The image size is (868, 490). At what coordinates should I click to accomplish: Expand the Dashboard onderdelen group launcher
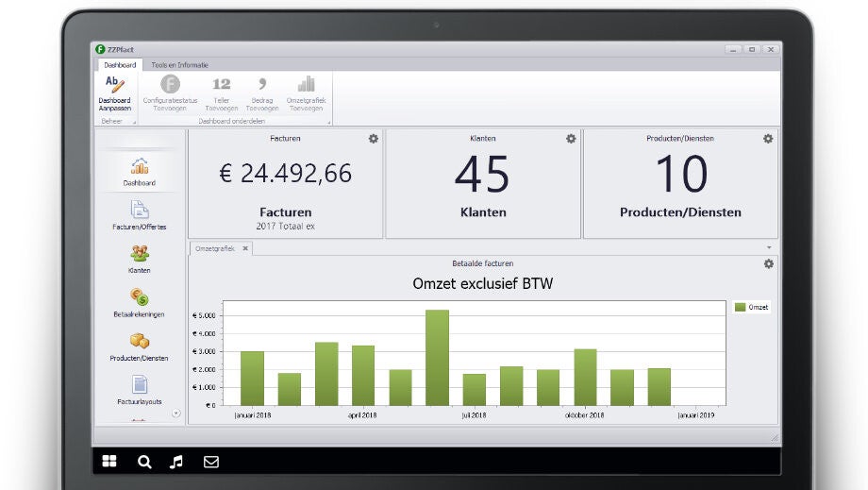(328, 123)
